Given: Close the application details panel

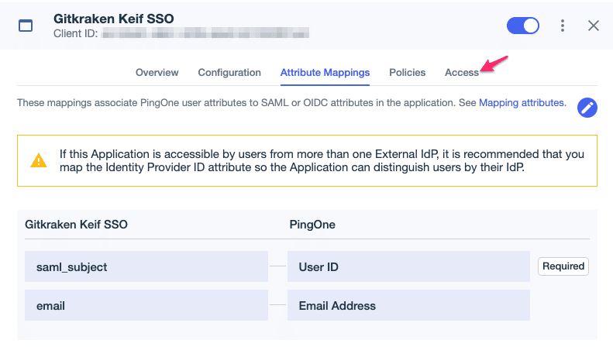Looking at the screenshot, I should point(593,26).
